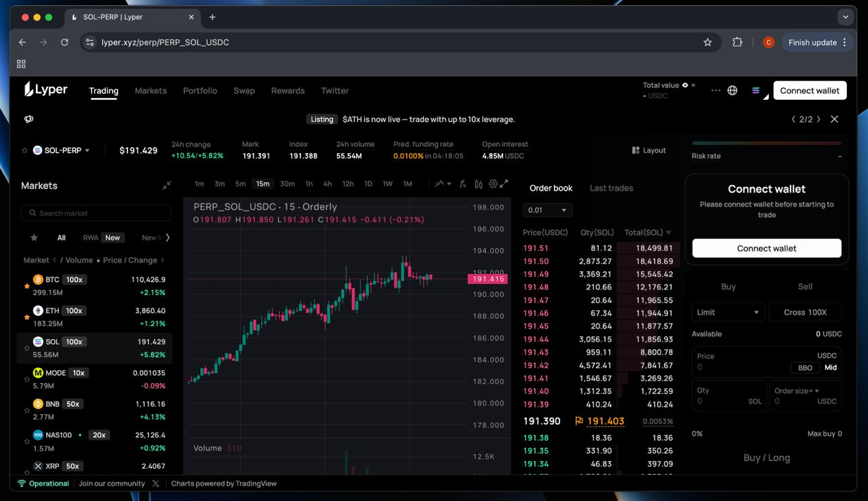Open chart settings gear icon

(x=493, y=184)
